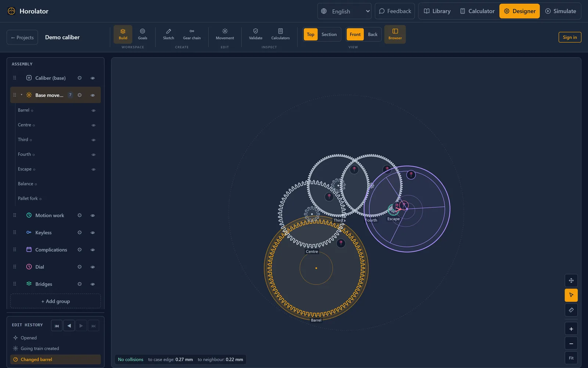Image resolution: width=588 pixels, height=368 pixels.
Task: Zoom in with the plus button
Action: point(571,329)
